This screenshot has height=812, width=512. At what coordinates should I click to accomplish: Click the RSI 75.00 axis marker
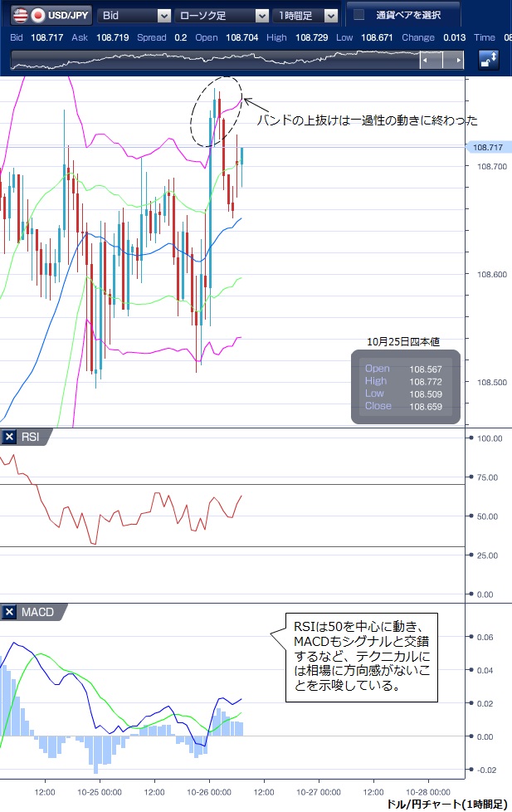pos(489,477)
